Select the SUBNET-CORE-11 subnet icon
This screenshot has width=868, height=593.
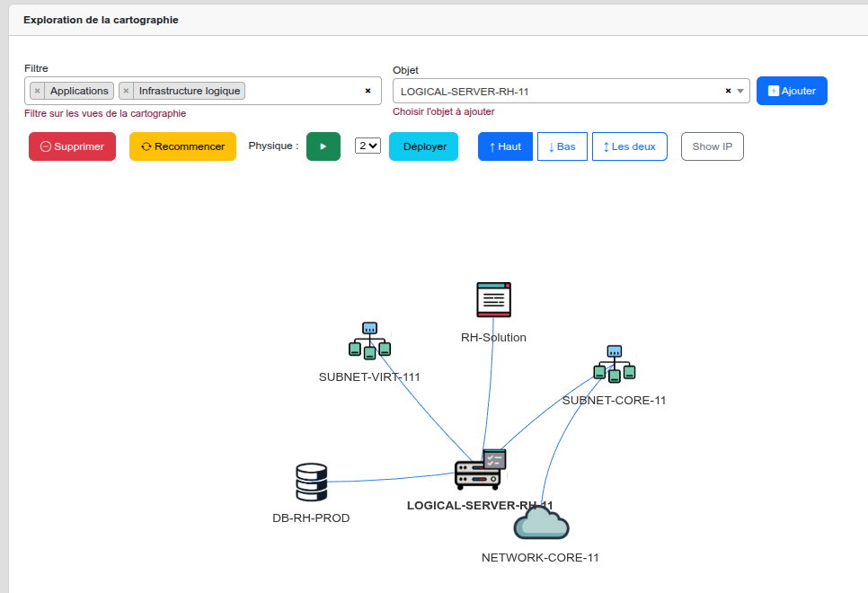[x=615, y=365]
